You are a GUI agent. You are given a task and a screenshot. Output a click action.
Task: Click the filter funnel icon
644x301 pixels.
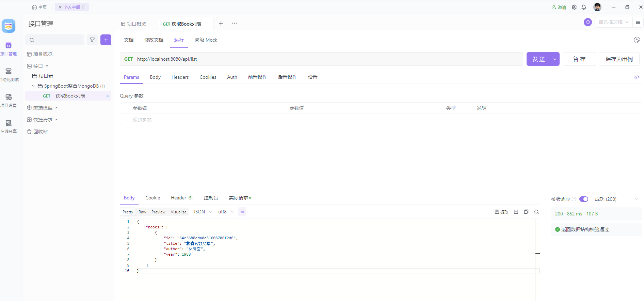point(92,40)
